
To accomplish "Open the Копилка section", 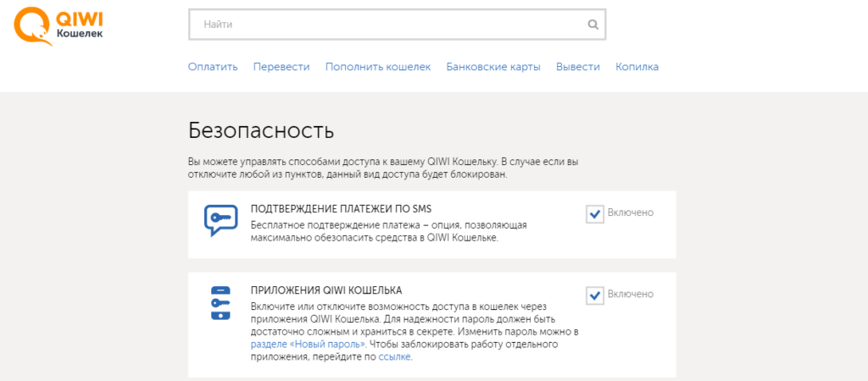I will [x=637, y=67].
